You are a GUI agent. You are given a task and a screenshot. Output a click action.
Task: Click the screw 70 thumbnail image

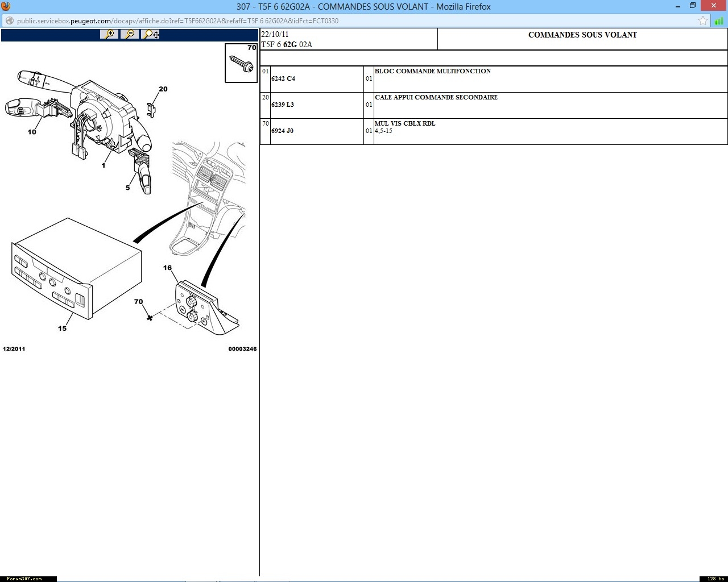click(x=241, y=63)
